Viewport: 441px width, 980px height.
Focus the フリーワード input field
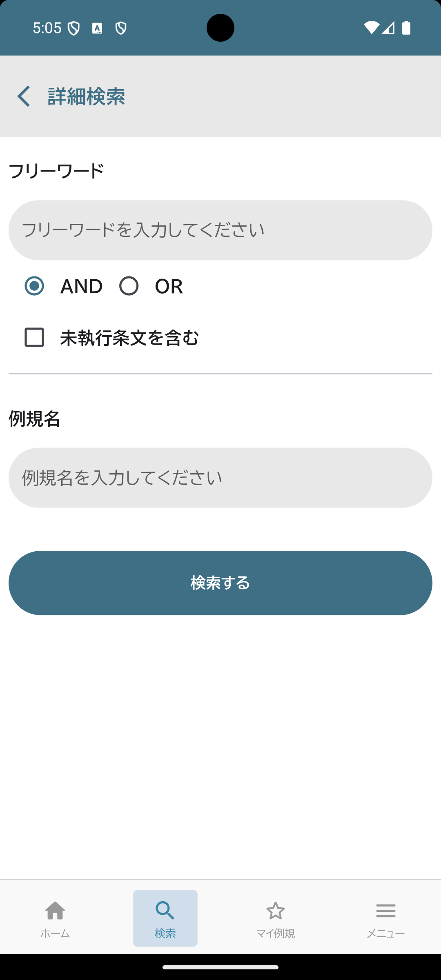click(220, 230)
